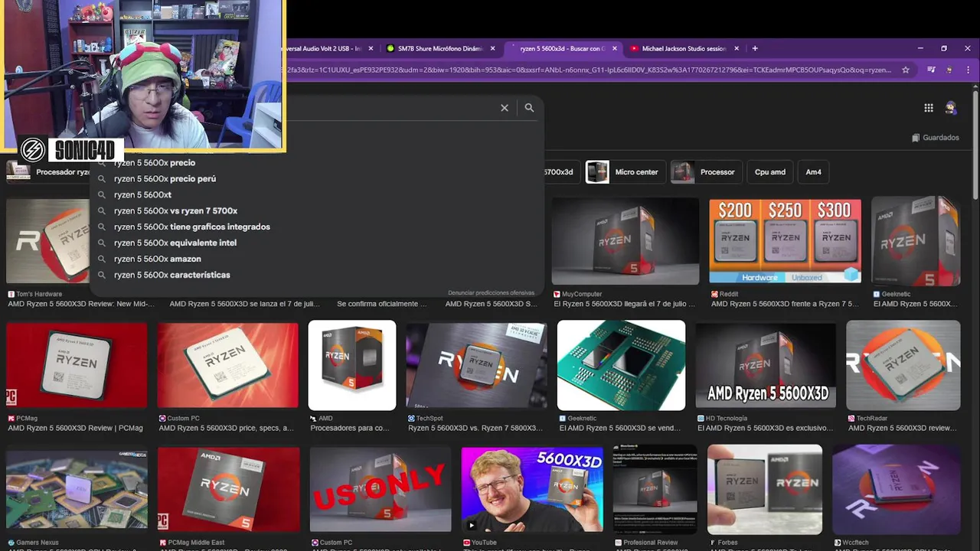
Task: Open Reddit $200 $250 $300 comparison image
Action: coord(785,241)
